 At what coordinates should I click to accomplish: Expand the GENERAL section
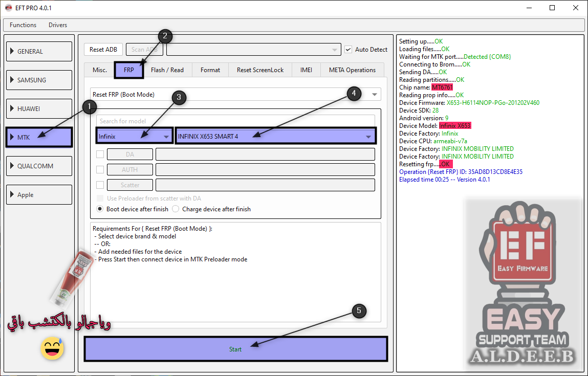click(x=39, y=51)
